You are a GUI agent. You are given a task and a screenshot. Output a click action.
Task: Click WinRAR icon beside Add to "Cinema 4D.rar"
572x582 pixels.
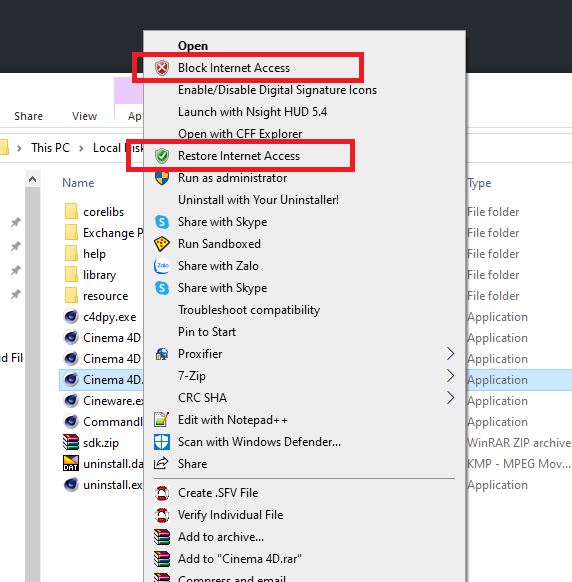tap(162, 559)
